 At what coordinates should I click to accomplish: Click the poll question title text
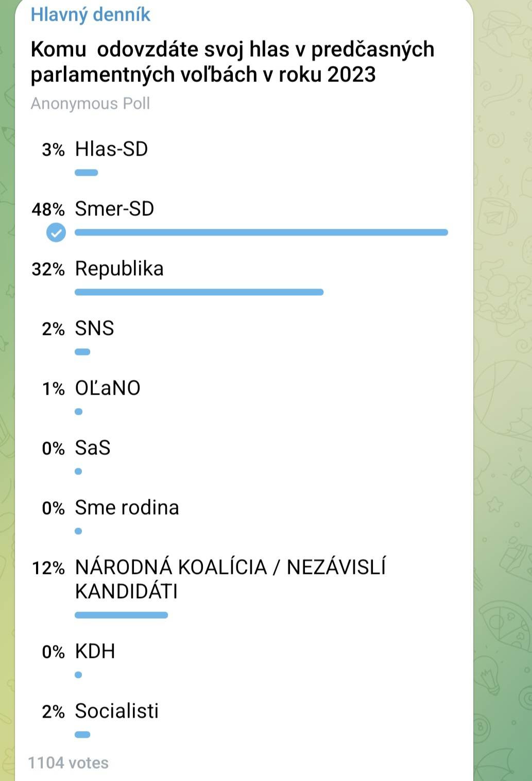click(232, 62)
